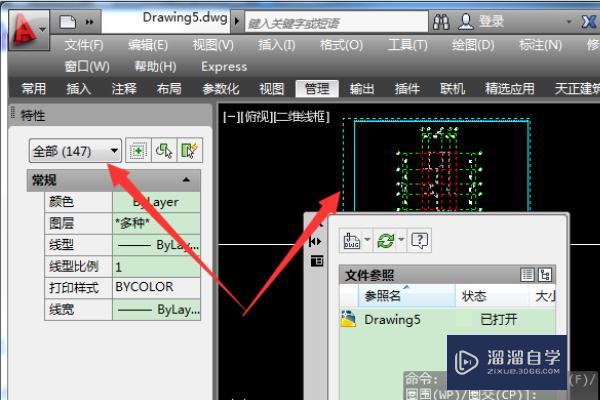
Task: Switch to the 插入 ribbon tab
Action: [x=79, y=89]
